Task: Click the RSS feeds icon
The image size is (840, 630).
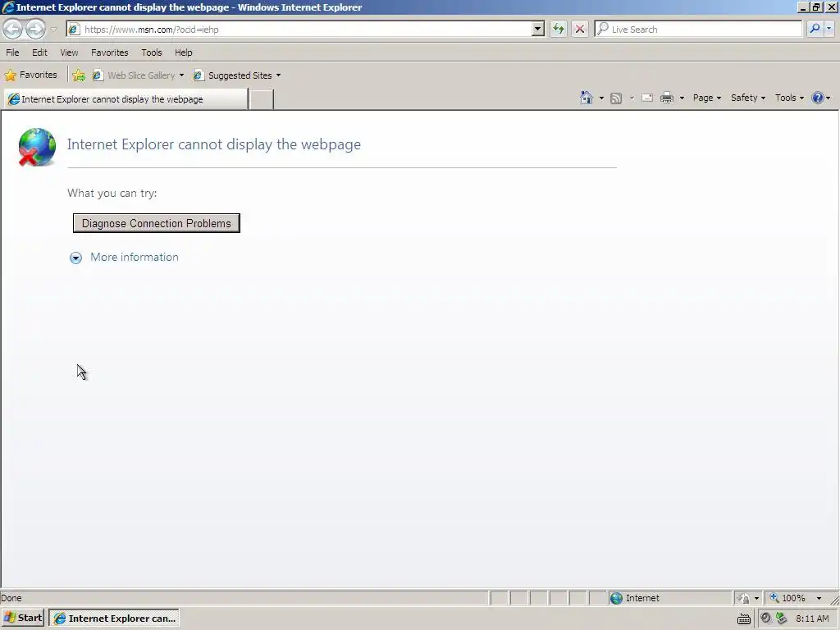Action: pos(616,98)
